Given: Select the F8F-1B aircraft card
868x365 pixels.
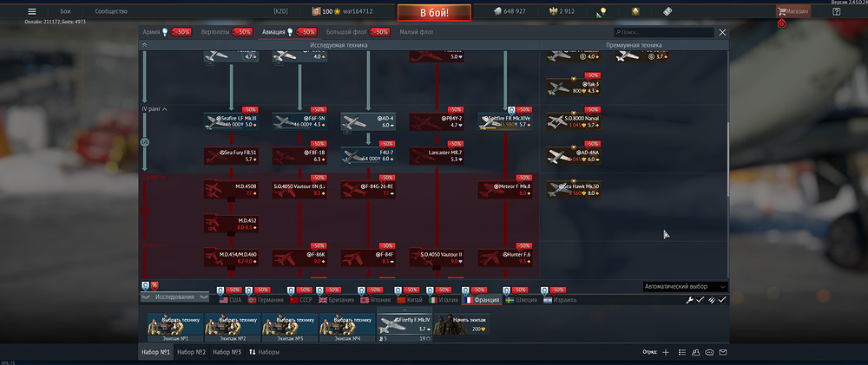Looking at the screenshot, I should click(299, 156).
